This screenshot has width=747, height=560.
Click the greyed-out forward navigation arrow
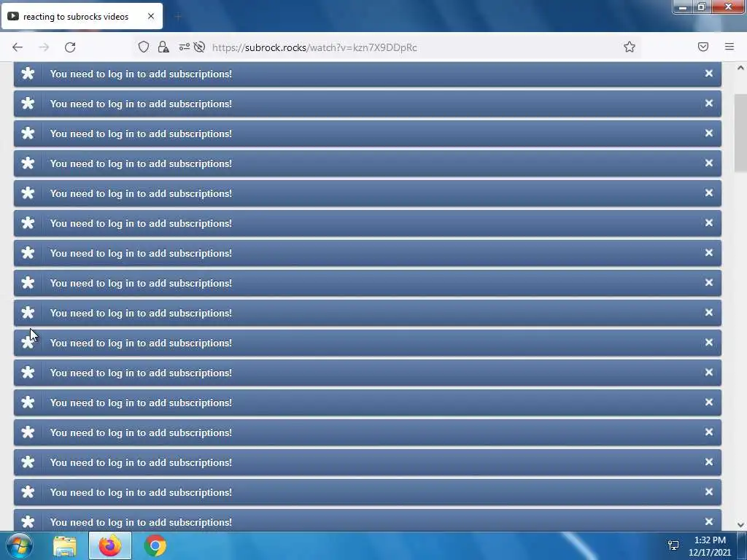[44, 47]
